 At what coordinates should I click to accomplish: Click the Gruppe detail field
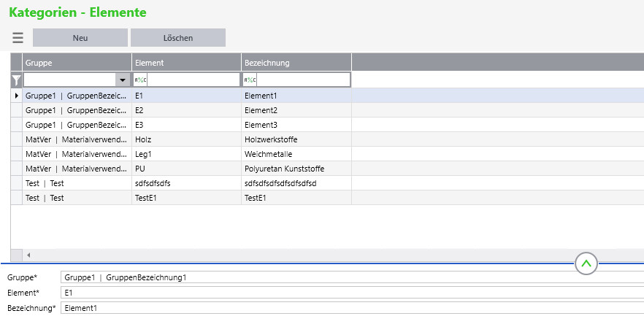pos(353,277)
